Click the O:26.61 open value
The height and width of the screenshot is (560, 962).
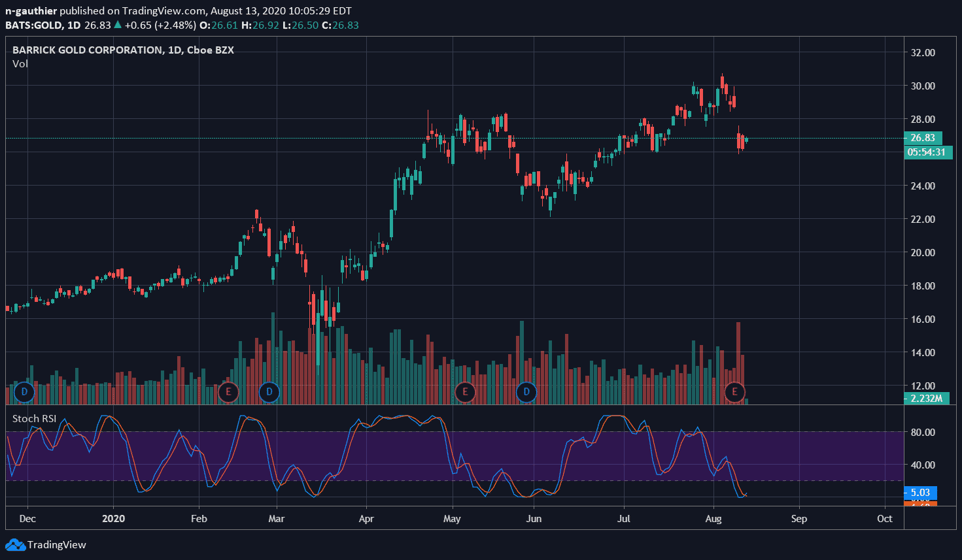pos(219,25)
